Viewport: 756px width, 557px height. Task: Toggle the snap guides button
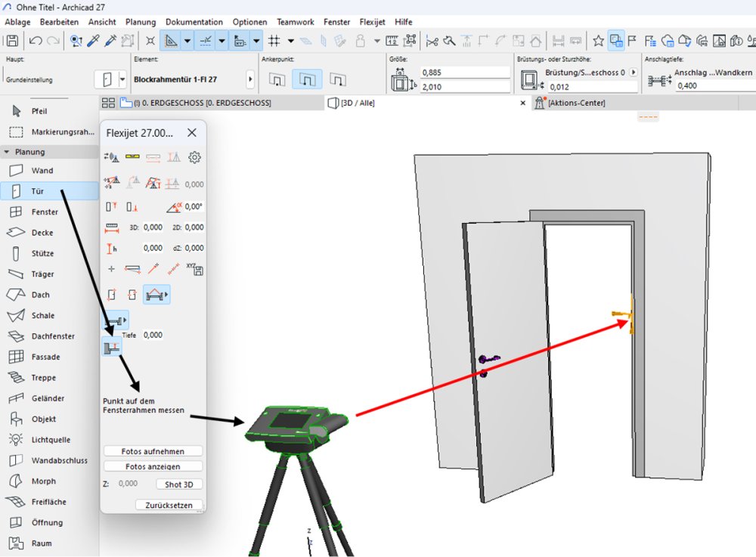pos(206,41)
